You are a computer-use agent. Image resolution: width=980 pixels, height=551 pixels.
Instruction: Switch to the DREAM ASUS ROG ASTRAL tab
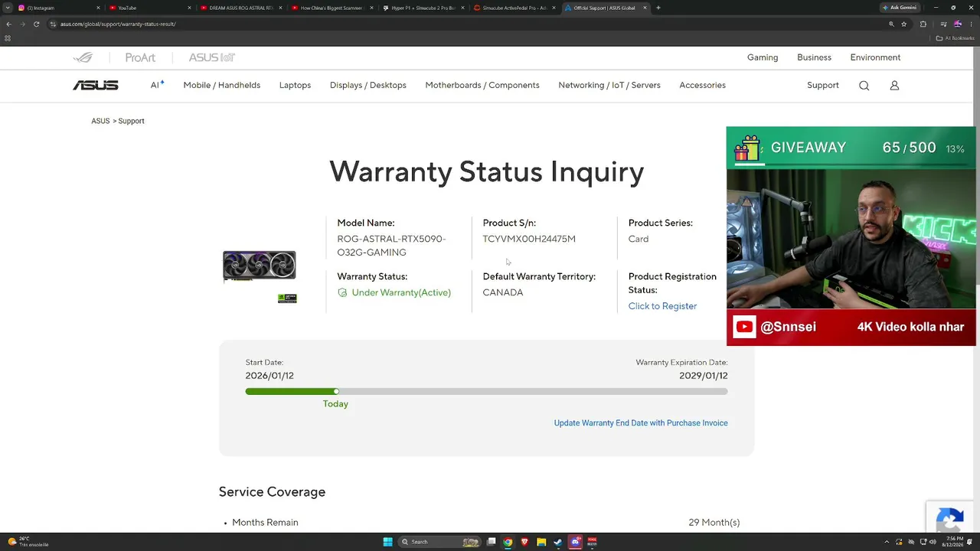point(240,8)
